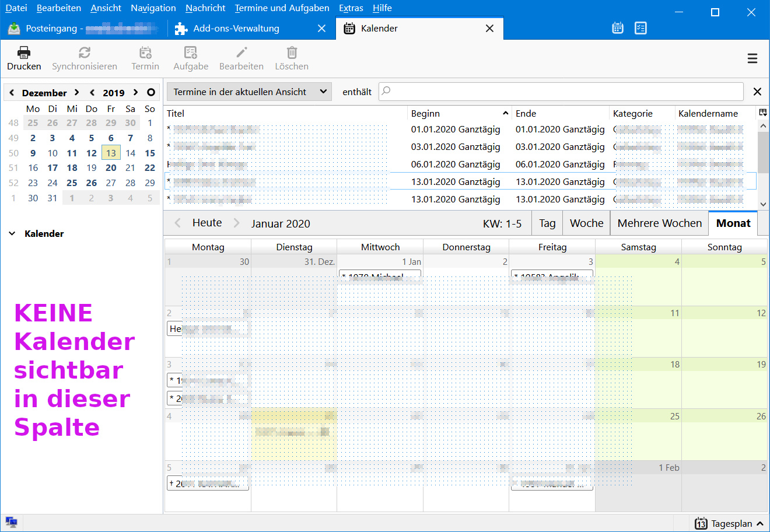This screenshot has width=770, height=532.
Task: Close the Add-ons-Verwaltung tab
Action: point(321,28)
